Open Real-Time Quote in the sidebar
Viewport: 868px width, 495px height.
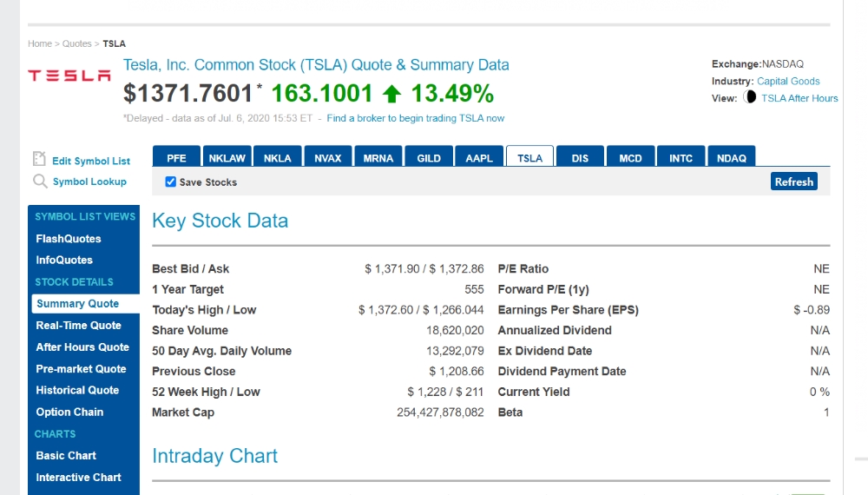coord(79,326)
